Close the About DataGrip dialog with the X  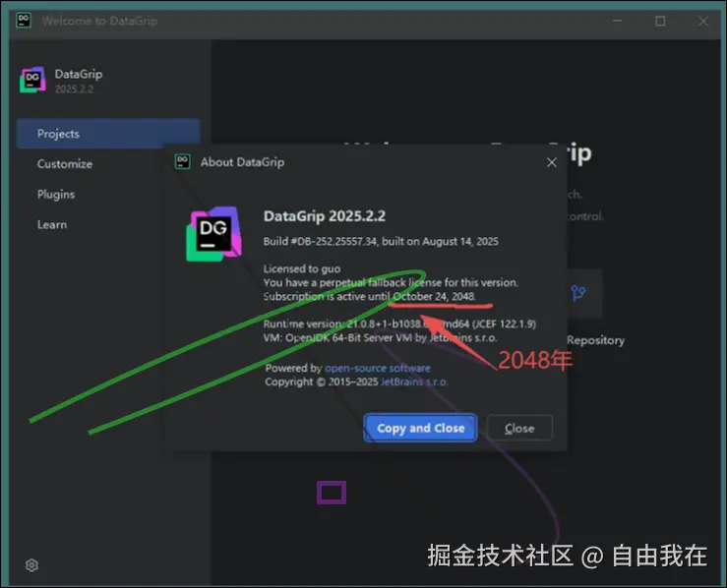coord(551,162)
